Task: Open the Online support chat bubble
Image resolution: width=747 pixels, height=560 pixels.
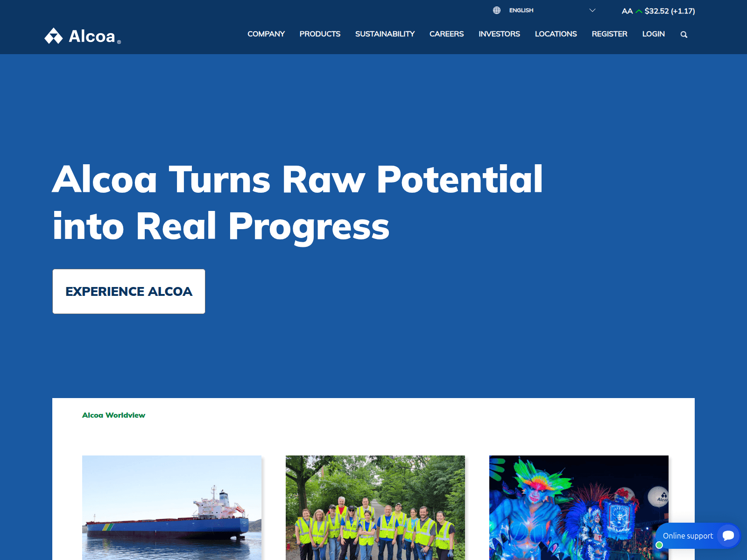Action: click(x=728, y=535)
